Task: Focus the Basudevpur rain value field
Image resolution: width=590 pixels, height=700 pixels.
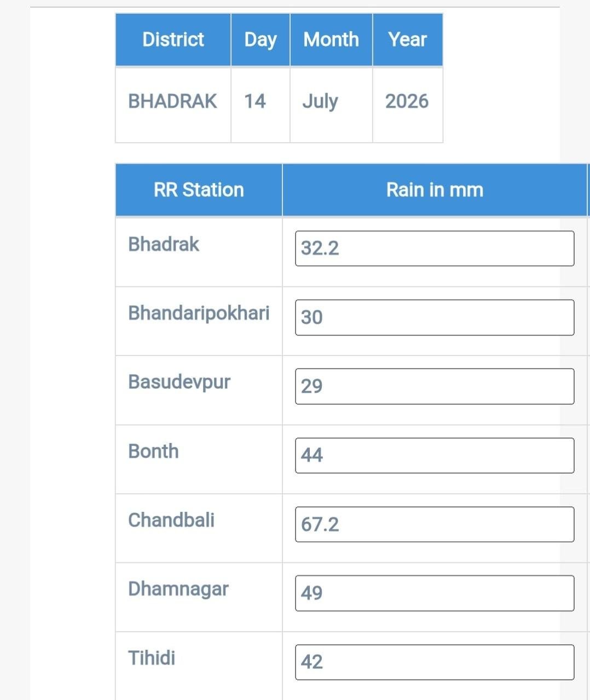Action: tap(435, 386)
